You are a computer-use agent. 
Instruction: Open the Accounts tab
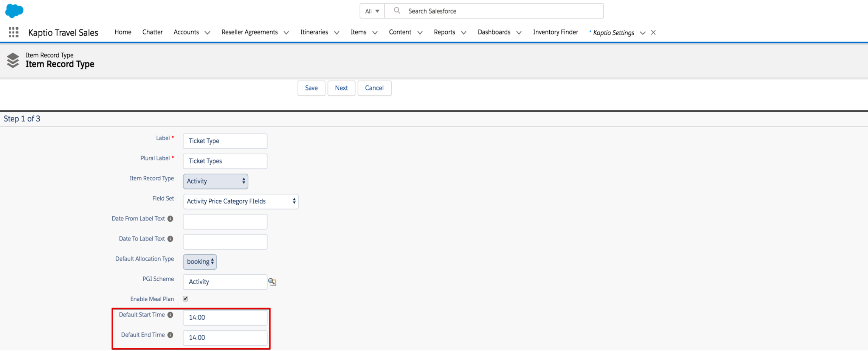coord(186,32)
